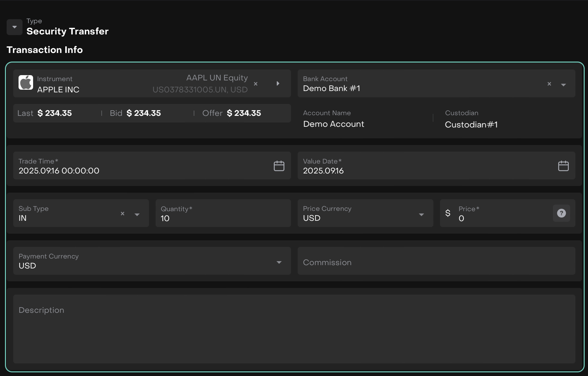Open the Payment Currency dropdown

coord(279,262)
